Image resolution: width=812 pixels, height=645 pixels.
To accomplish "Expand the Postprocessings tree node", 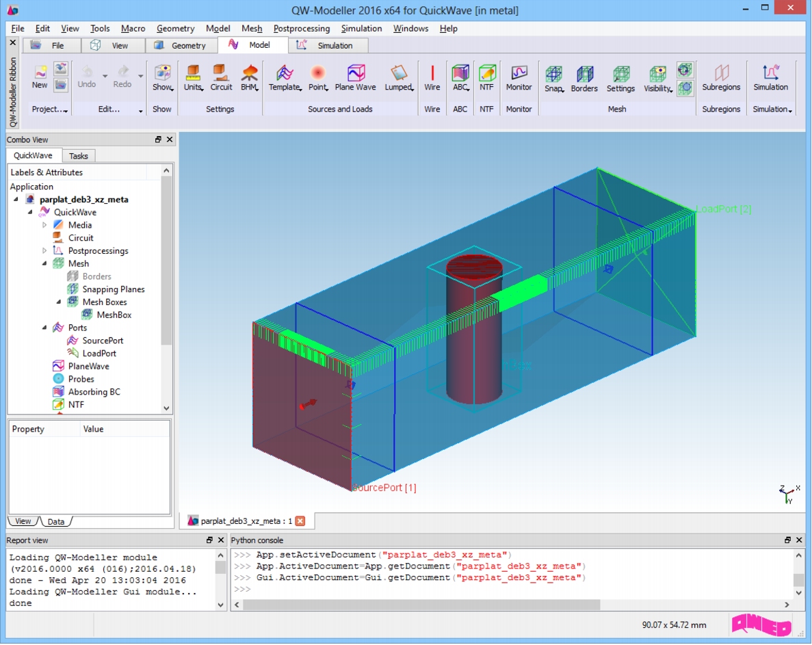I will coord(44,250).
